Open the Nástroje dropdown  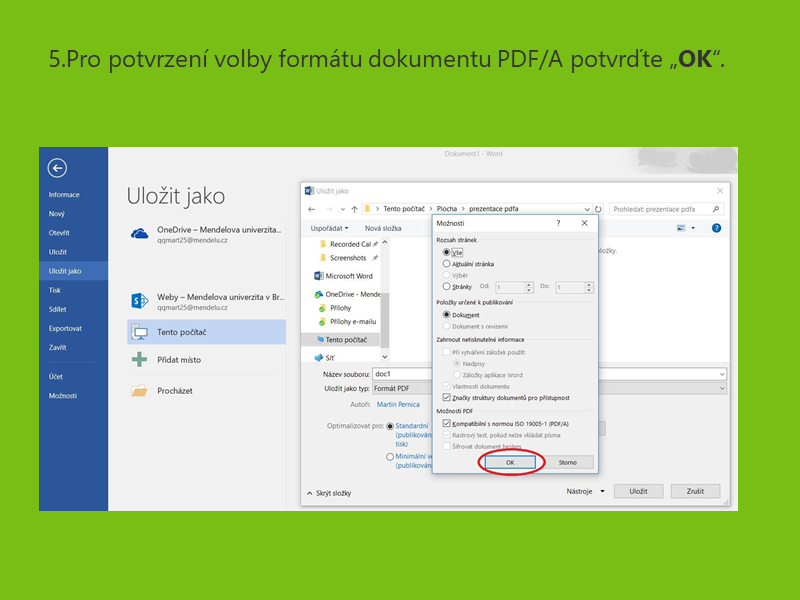pyautogui.click(x=582, y=491)
